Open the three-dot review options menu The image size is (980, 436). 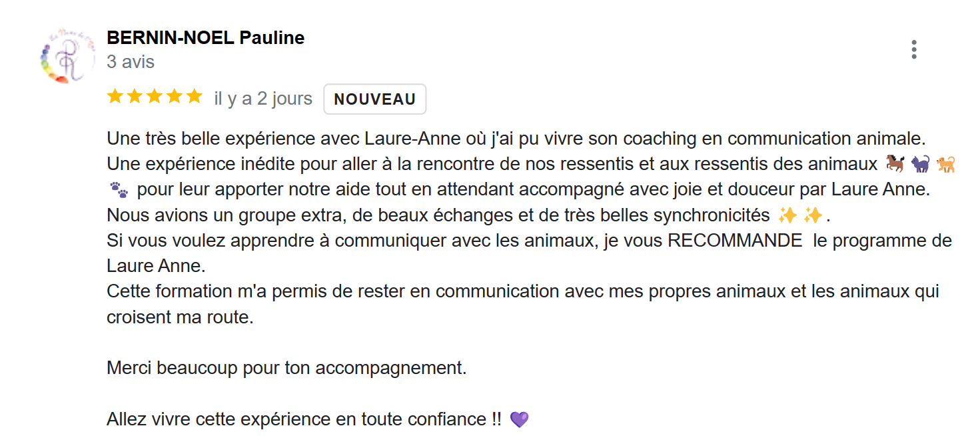click(x=913, y=49)
